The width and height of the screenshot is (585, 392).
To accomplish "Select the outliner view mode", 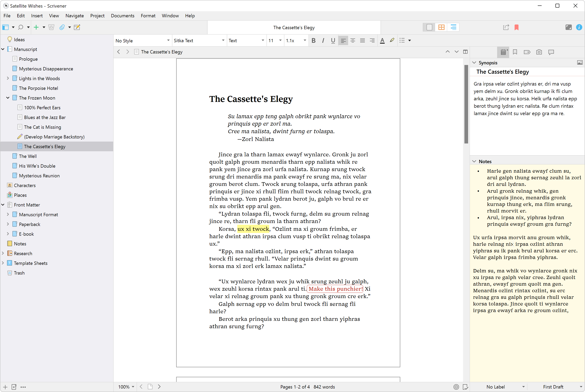I will pos(453,27).
